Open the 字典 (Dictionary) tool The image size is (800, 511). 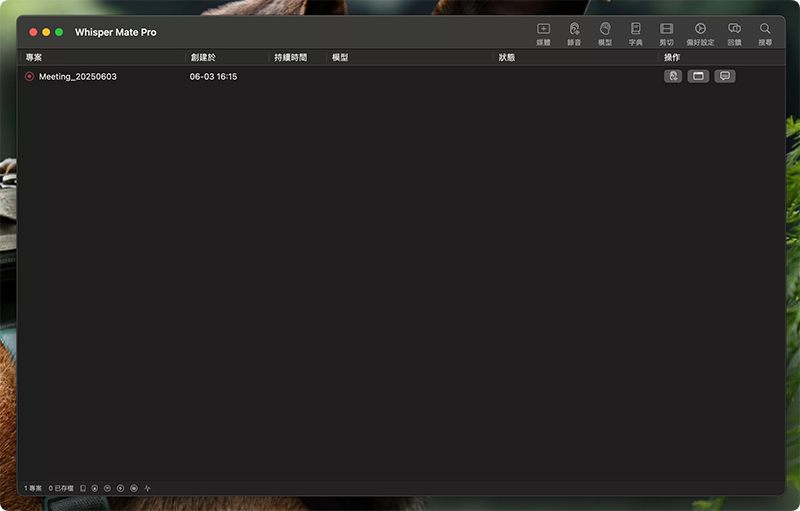click(x=635, y=30)
